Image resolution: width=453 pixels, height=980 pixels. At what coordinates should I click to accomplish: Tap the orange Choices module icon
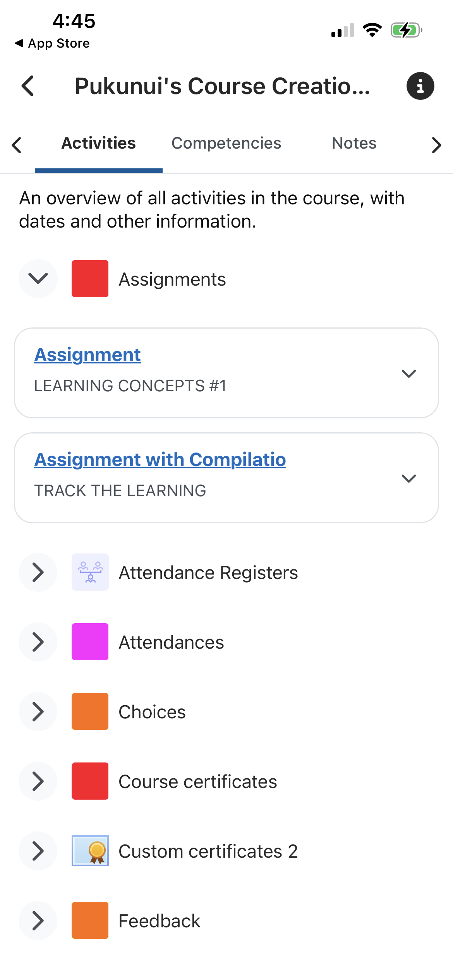(x=90, y=711)
